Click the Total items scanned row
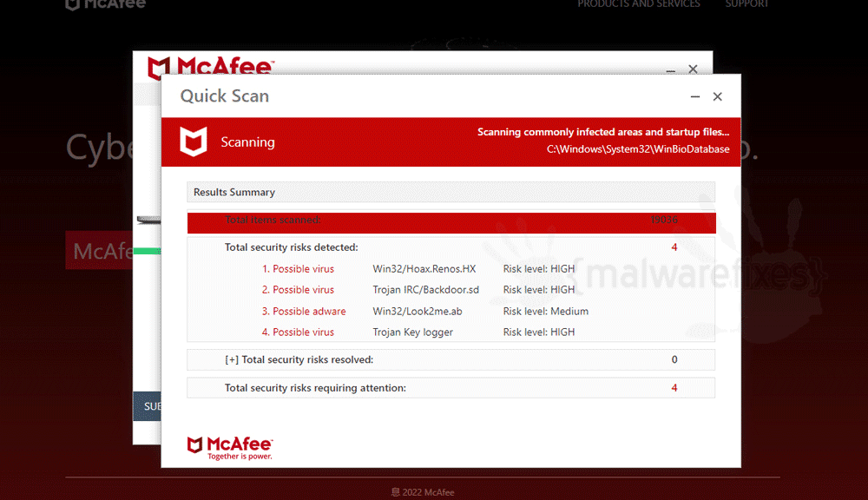This screenshot has width=868, height=500. [x=451, y=222]
